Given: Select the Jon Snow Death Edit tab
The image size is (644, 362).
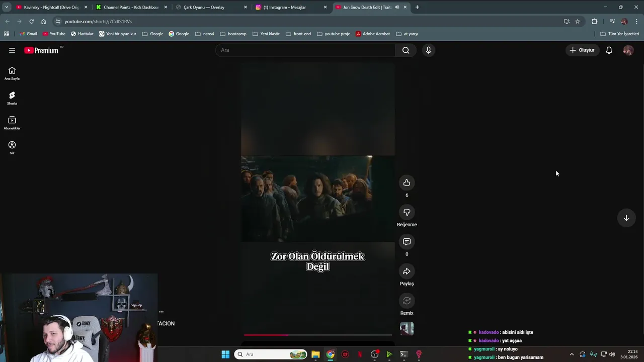Looking at the screenshot, I should (366, 7).
